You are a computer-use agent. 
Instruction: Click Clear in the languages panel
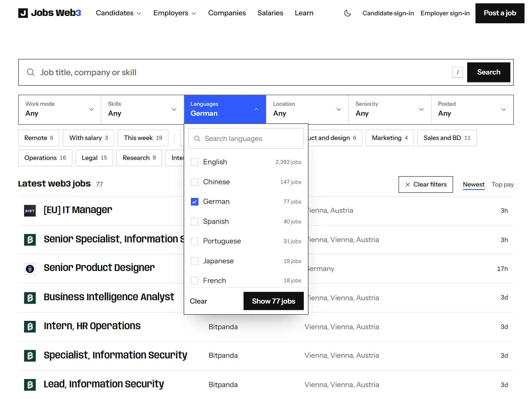tap(199, 301)
